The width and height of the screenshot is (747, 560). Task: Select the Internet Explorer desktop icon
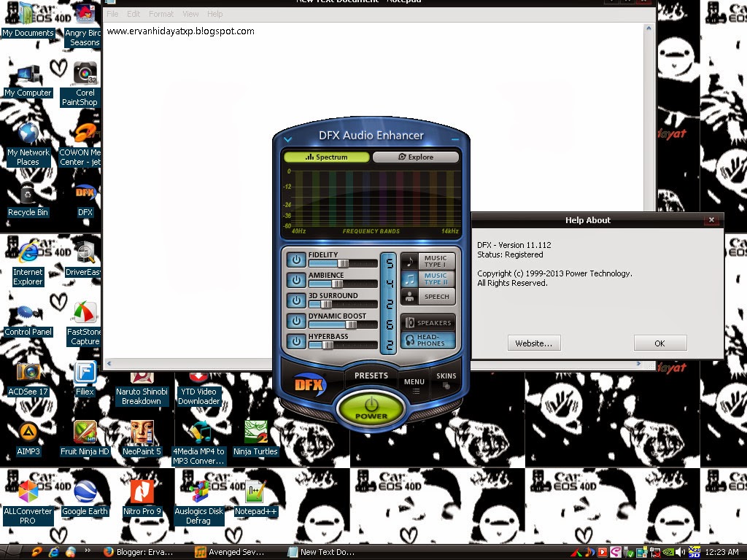pyautogui.click(x=28, y=263)
